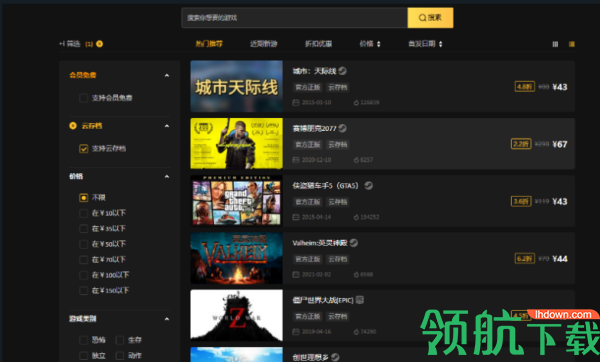Sort results by 价格
This screenshot has height=362, width=600.
pos(370,44)
